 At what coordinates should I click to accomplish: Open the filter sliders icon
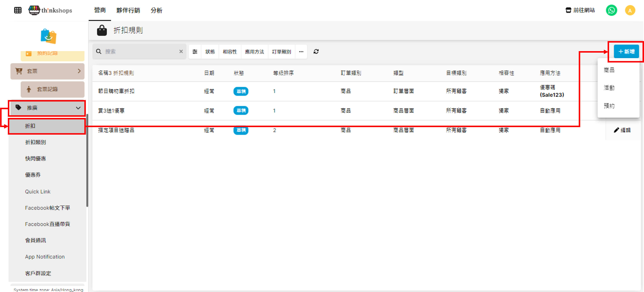pyautogui.click(x=195, y=52)
